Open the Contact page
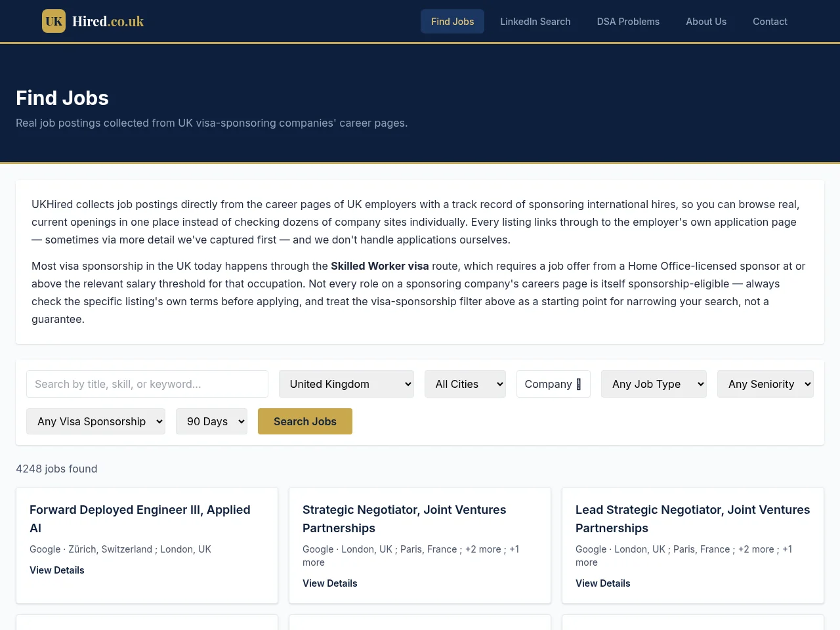840x630 pixels. pos(770,21)
